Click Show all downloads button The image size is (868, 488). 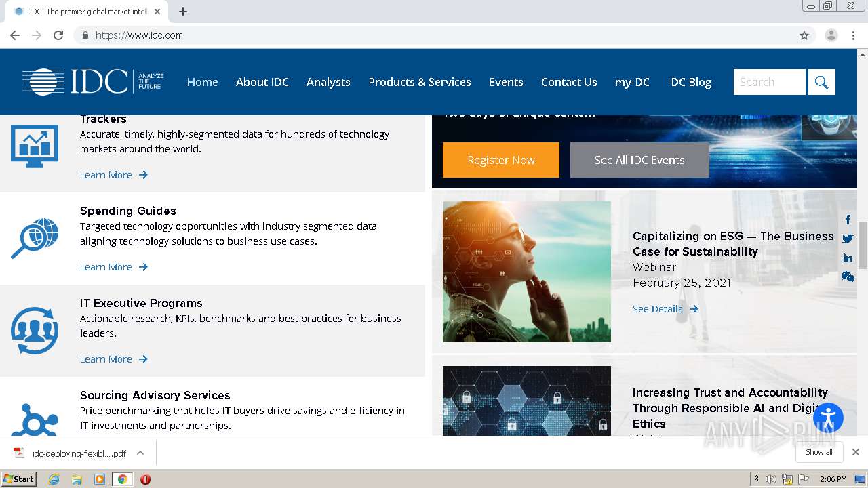coord(819,452)
